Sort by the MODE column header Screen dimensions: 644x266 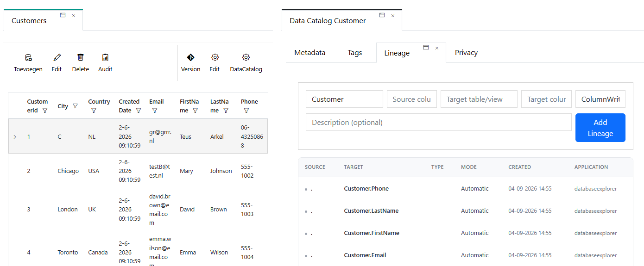(469, 167)
